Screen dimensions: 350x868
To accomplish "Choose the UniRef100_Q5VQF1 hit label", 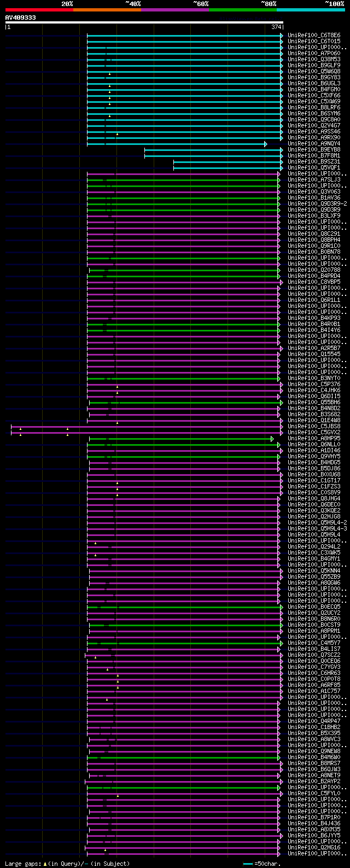I will point(314,168).
